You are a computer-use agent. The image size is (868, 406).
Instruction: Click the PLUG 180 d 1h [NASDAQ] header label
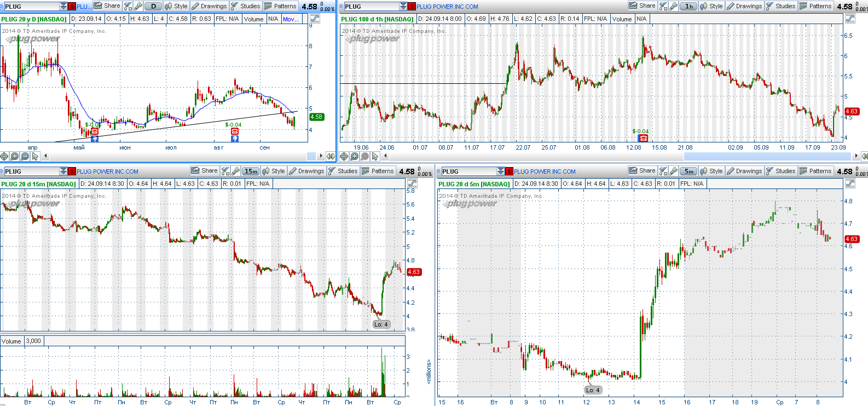[377, 19]
